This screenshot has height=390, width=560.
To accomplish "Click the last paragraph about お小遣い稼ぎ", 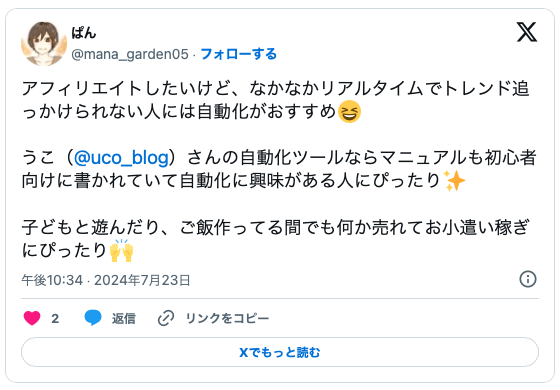I will 275,238.
